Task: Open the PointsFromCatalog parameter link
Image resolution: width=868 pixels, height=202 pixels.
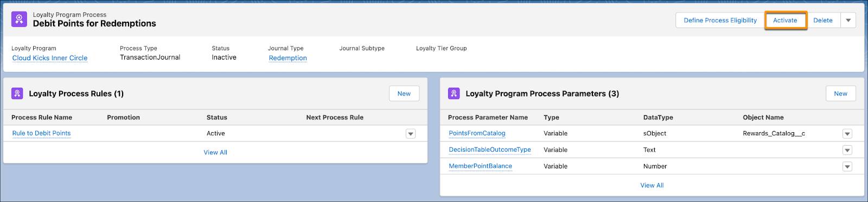Action: pos(477,133)
